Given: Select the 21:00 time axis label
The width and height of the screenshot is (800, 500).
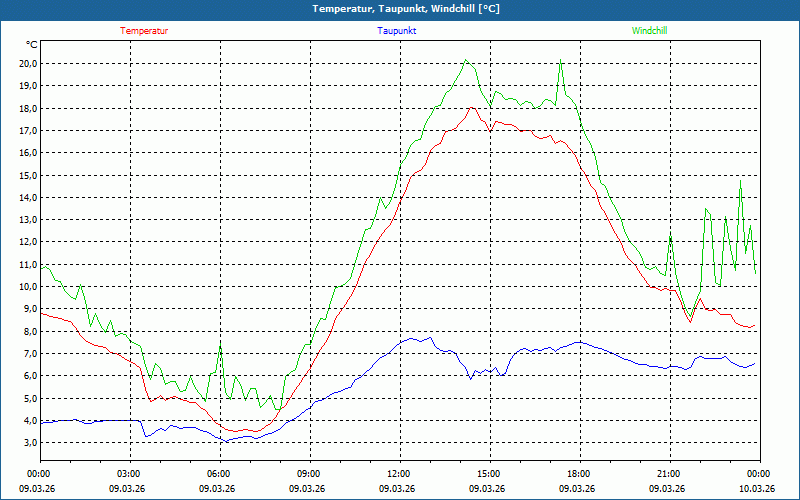Looking at the screenshot, I should pyautogui.click(x=668, y=474).
